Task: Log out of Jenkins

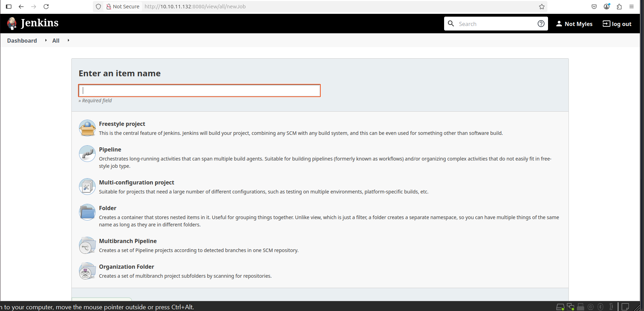Action: tap(621, 24)
